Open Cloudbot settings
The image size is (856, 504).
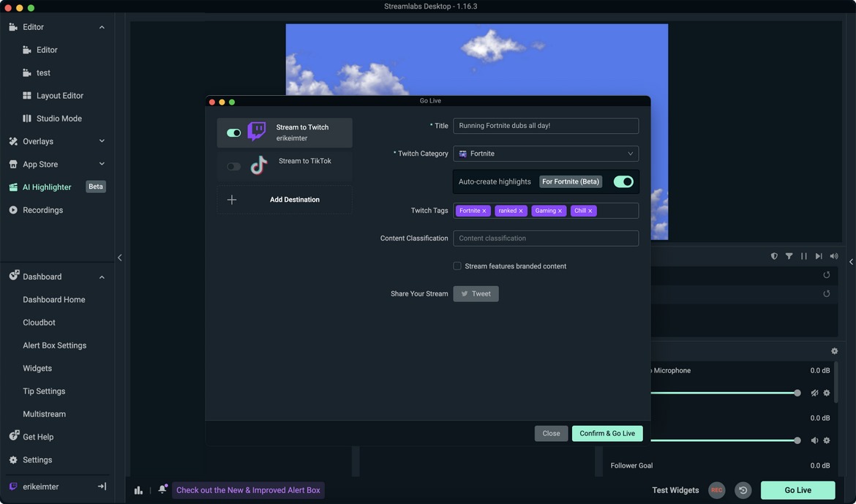coord(39,322)
